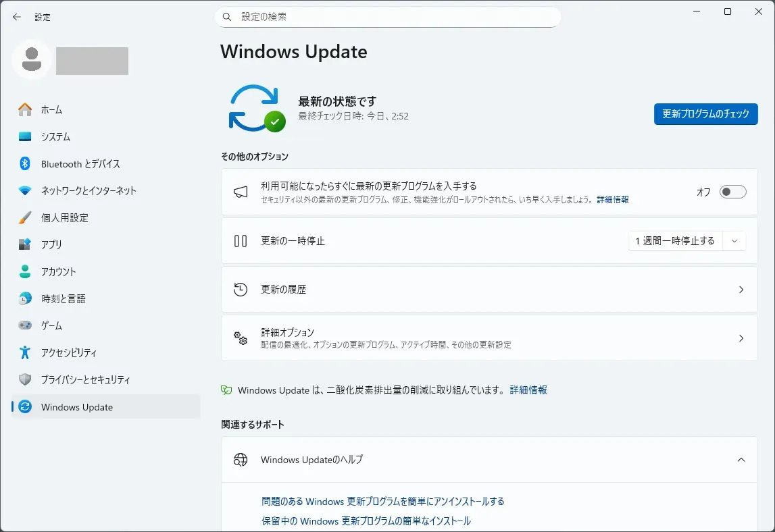Open 更新の履歴 via its chevron arrow
The height and width of the screenshot is (532, 775).
741,289
